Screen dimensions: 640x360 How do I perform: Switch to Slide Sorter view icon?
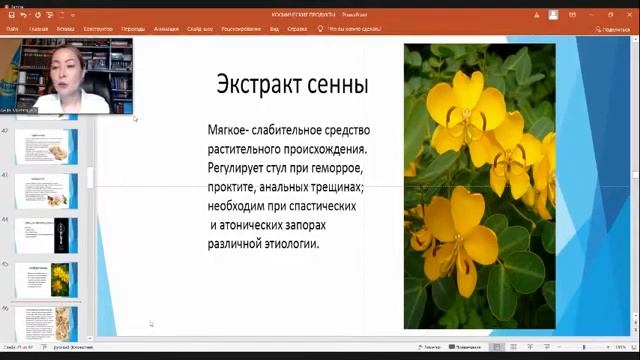513,347
